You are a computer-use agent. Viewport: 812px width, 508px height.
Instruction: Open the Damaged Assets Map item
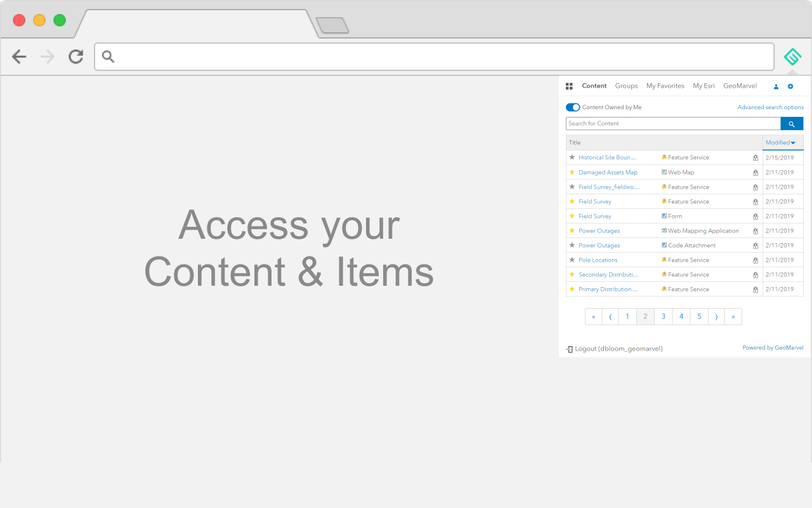608,172
